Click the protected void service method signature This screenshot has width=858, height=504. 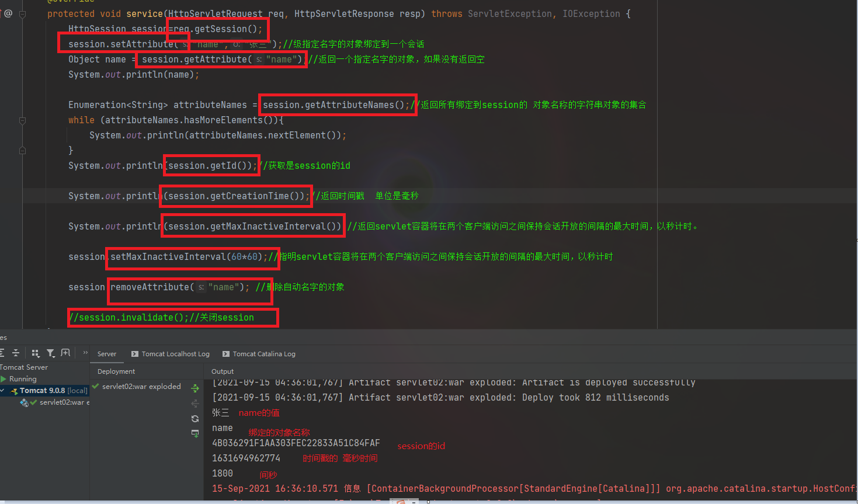[x=339, y=14]
